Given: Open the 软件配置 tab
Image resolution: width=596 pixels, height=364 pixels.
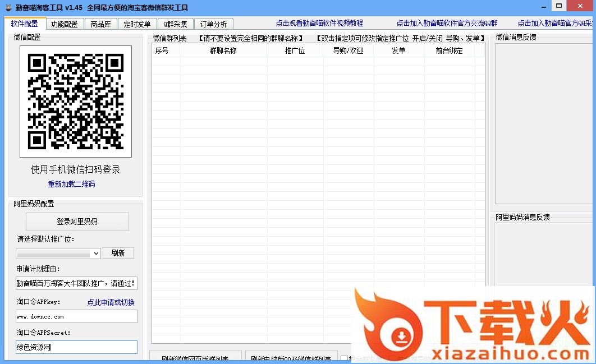Looking at the screenshot, I should [x=25, y=24].
